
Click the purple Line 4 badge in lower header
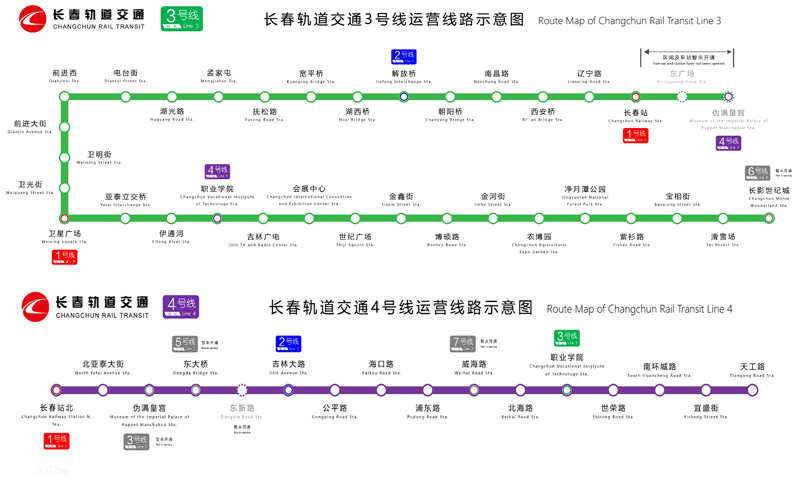(x=182, y=306)
